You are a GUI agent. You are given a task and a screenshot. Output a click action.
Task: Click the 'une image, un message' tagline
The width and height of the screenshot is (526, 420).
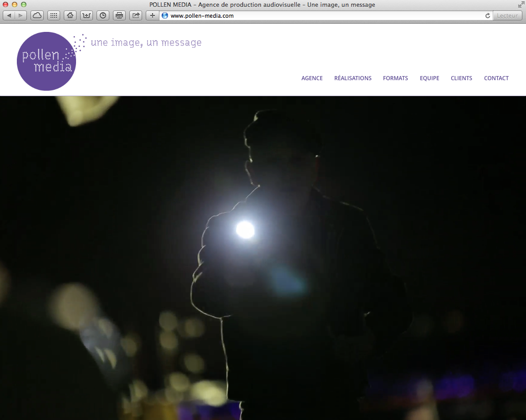tap(146, 43)
